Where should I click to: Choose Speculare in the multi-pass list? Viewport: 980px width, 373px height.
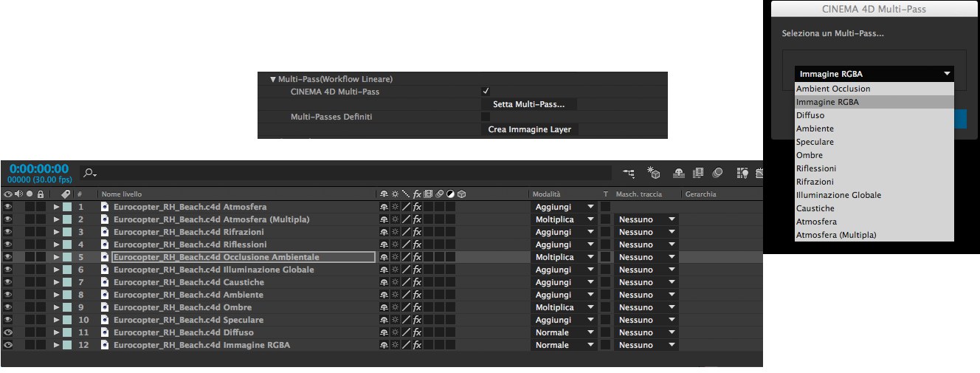pyautogui.click(x=874, y=142)
